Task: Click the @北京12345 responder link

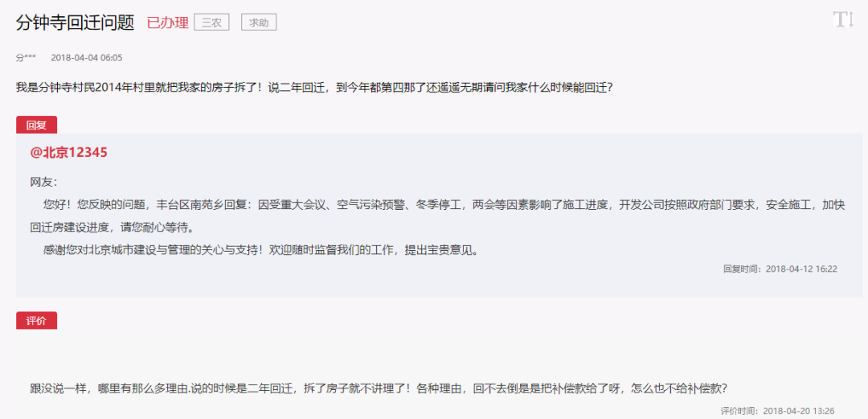Action: tap(68, 153)
